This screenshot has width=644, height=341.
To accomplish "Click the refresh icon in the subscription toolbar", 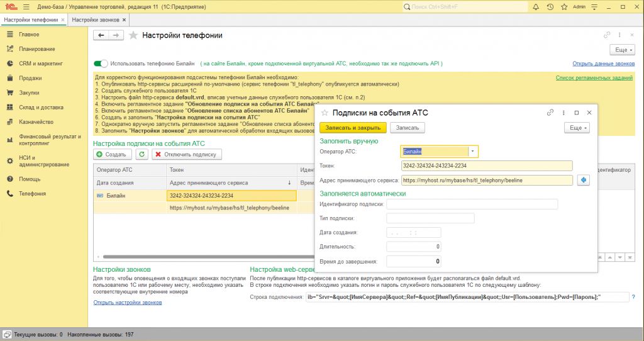I will coord(142,154).
